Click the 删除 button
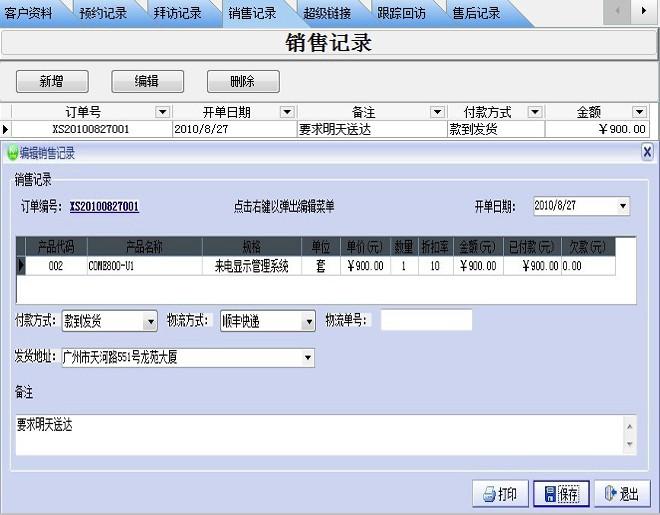 pos(242,82)
